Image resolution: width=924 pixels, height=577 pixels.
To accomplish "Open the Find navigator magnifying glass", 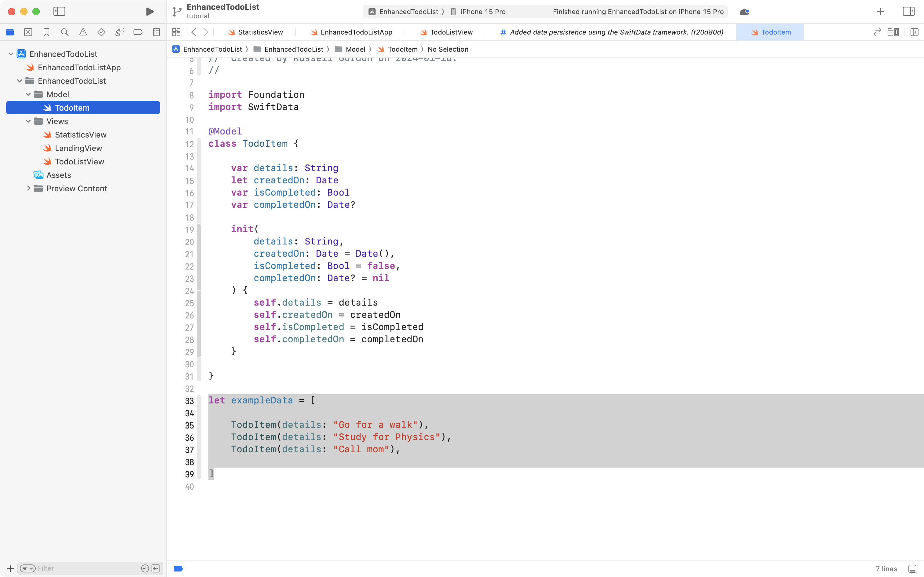I will coord(64,32).
